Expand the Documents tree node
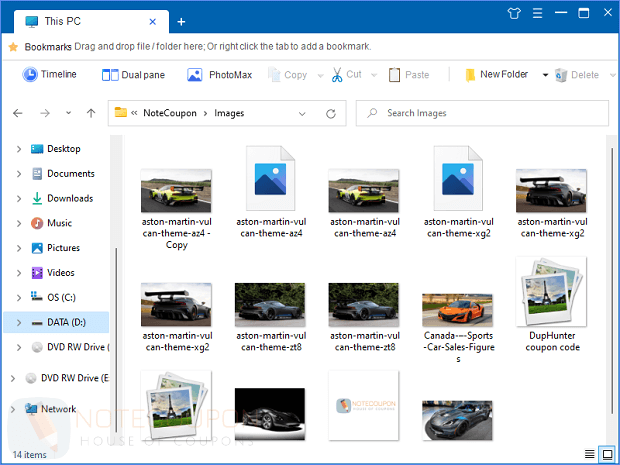 tap(19, 174)
